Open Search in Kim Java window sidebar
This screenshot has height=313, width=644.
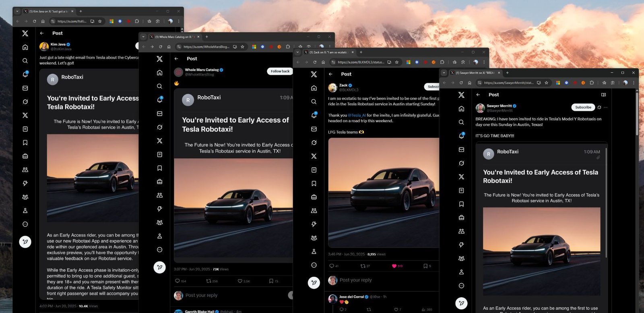(x=25, y=61)
